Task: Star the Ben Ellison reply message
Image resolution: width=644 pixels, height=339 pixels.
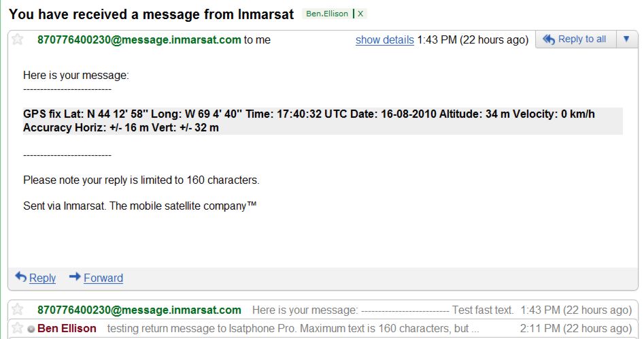Action: point(17,328)
